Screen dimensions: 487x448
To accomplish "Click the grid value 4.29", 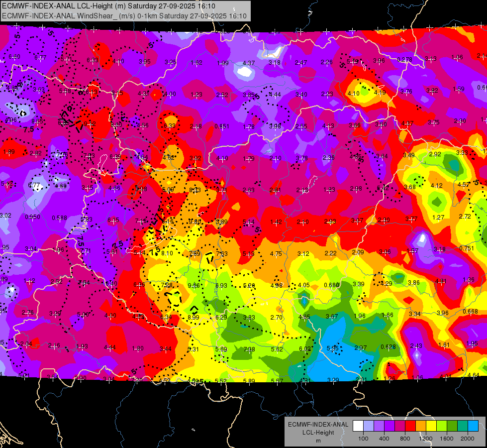I will click(x=387, y=284).
